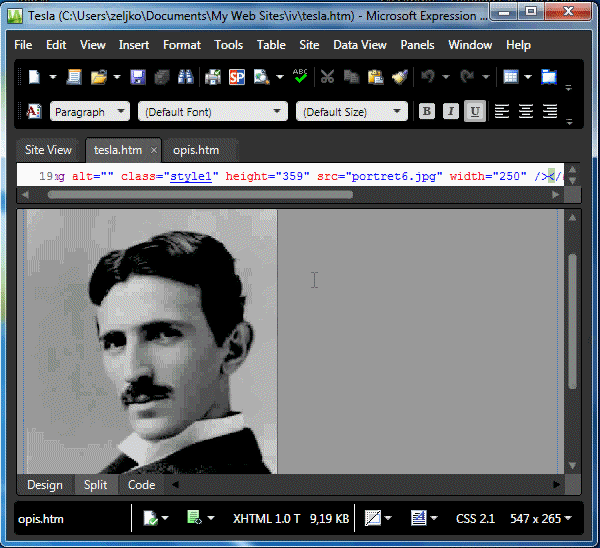Image resolution: width=600 pixels, height=548 pixels.
Task: Click the Tesla portrait image
Action: tap(150, 340)
